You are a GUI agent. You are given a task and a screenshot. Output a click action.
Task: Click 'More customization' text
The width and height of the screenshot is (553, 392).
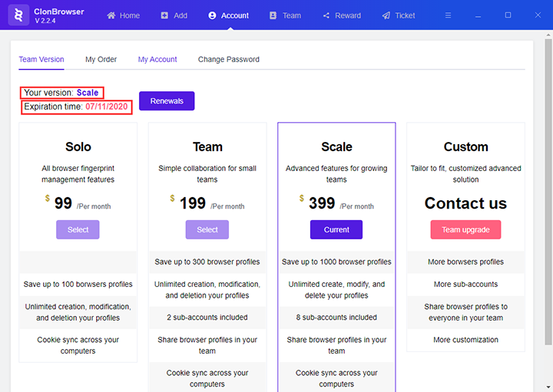pos(465,340)
